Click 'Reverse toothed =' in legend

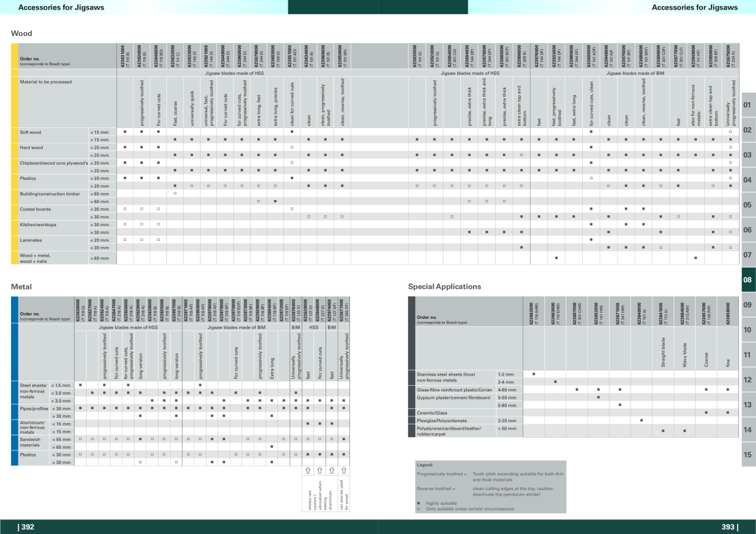[435, 488]
